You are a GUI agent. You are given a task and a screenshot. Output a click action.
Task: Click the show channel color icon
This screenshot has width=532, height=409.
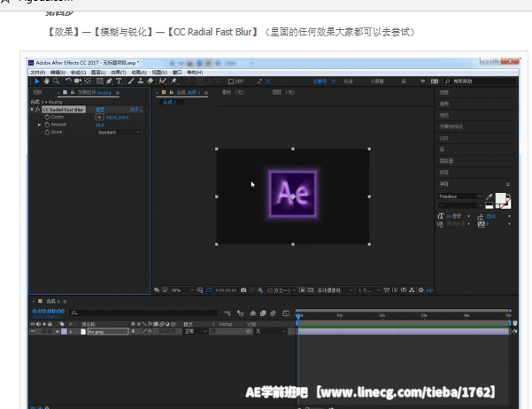point(260,290)
